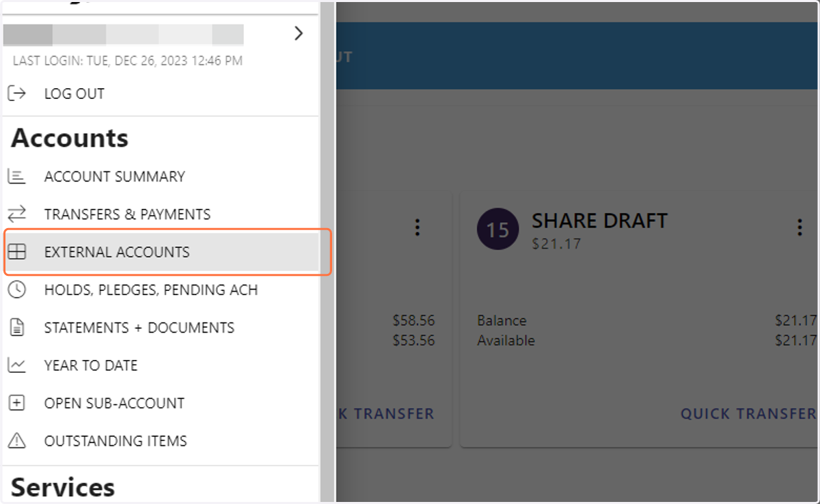The height and width of the screenshot is (504, 820).
Task: Click the Share Draft 15 circle badge
Action: 498,229
